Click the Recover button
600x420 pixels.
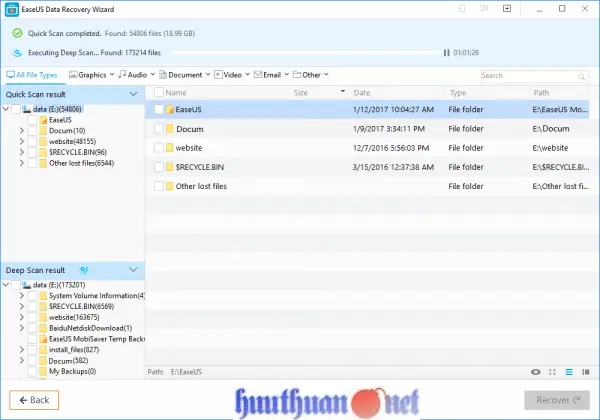coord(557,400)
